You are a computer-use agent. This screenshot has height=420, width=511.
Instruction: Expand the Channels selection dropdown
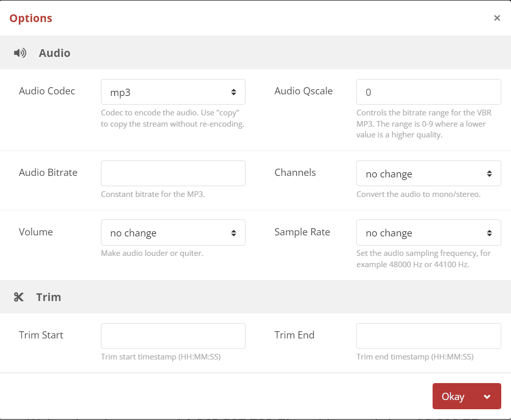[428, 174]
